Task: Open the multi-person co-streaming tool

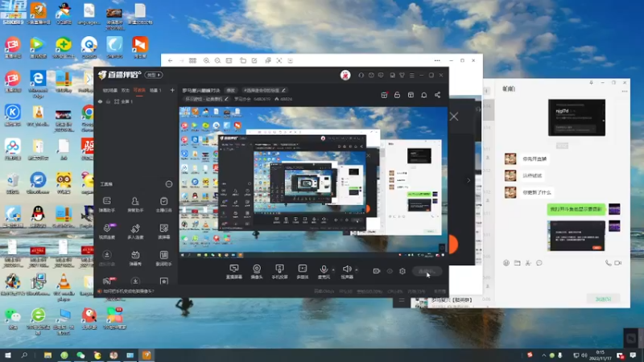Action: coord(135,231)
